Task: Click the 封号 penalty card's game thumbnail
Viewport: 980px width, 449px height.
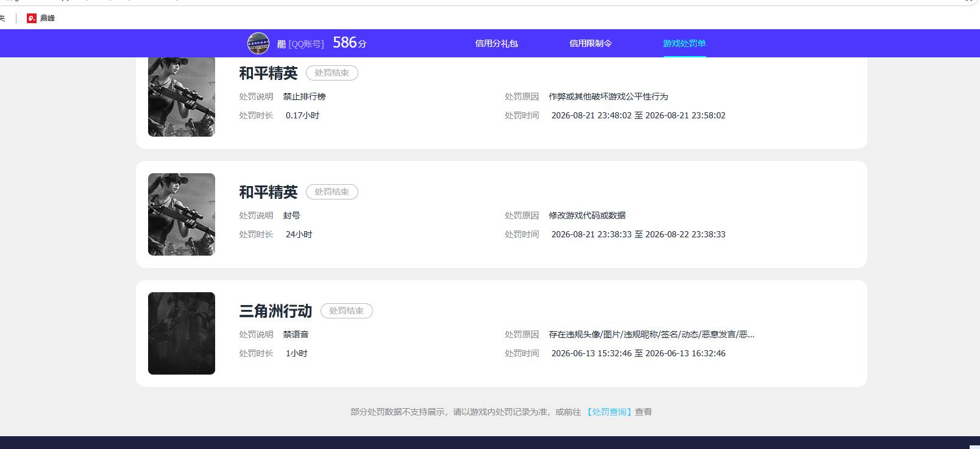Action: click(182, 214)
